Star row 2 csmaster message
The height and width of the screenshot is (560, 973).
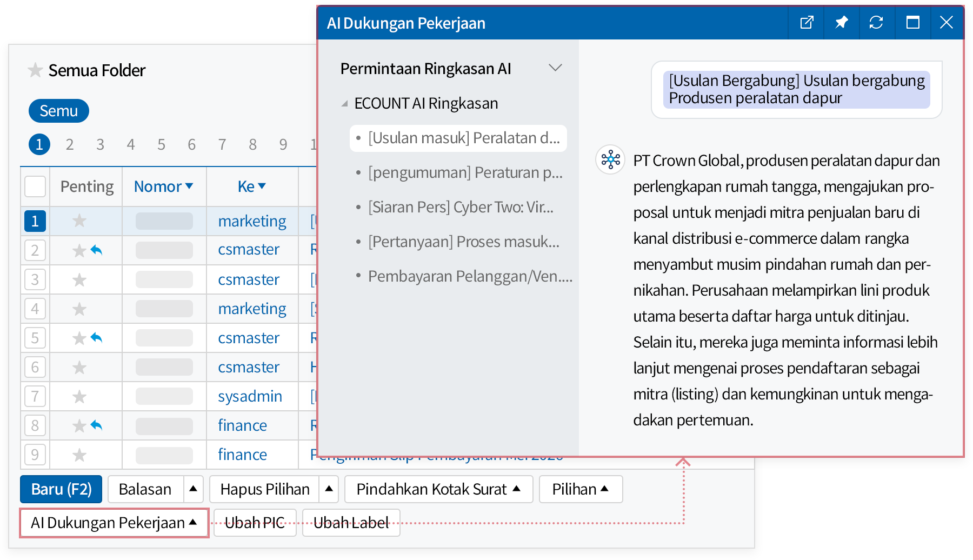(79, 250)
